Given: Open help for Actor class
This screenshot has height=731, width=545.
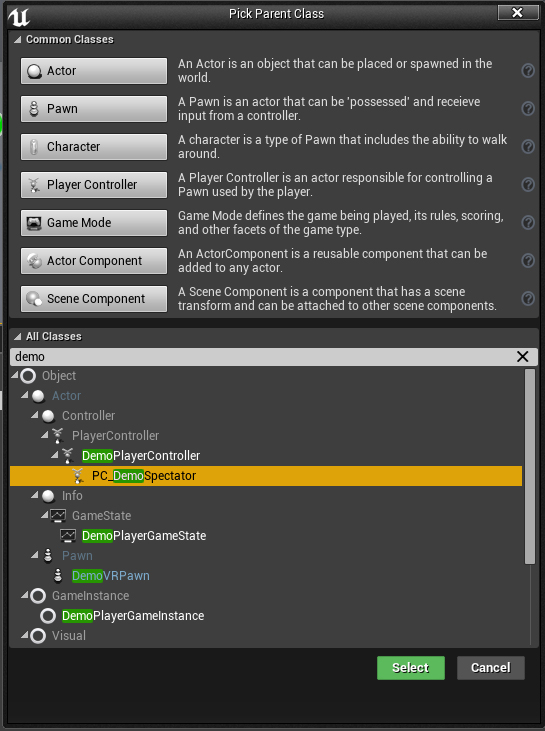Looking at the screenshot, I should pos(528,71).
